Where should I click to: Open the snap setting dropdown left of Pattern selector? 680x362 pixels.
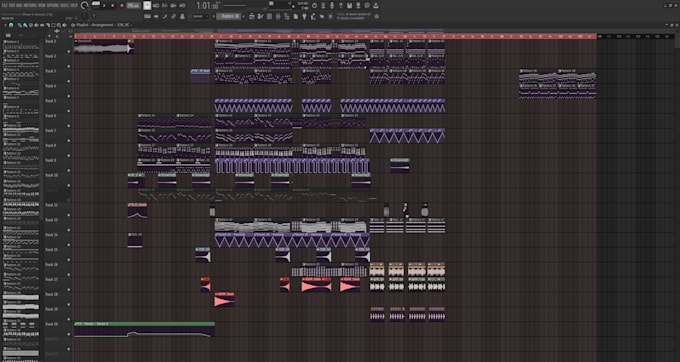point(200,16)
